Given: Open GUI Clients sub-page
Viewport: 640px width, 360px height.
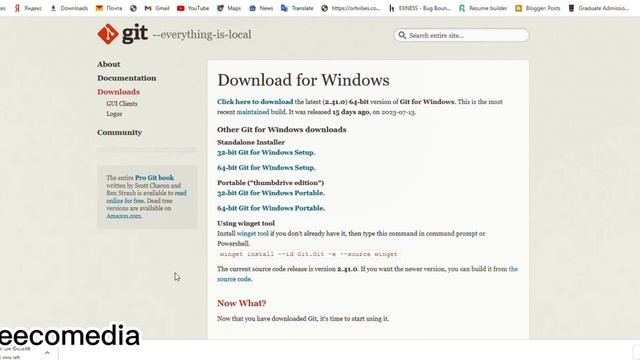Looking at the screenshot, I should click(x=122, y=104).
